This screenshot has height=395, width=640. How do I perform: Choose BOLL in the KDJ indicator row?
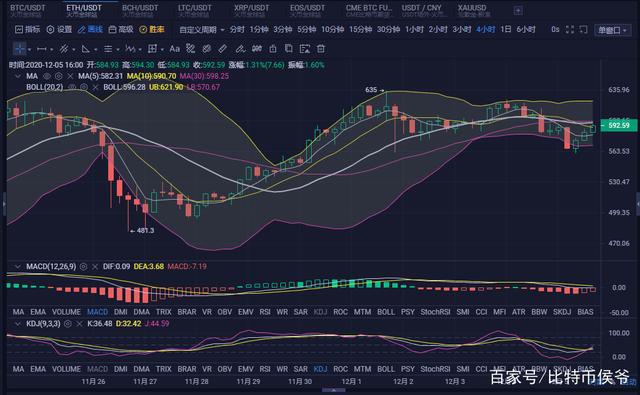[x=386, y=369]
